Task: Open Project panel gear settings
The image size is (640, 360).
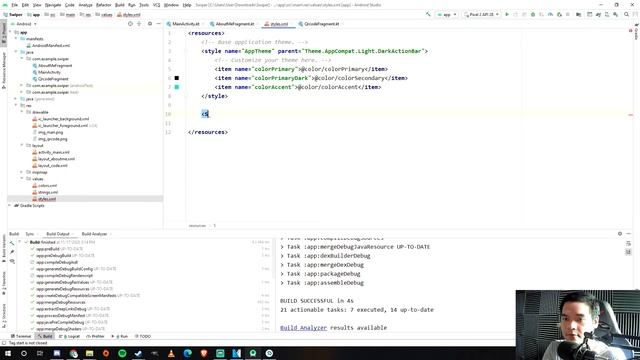Action: (x=150, y=24)
